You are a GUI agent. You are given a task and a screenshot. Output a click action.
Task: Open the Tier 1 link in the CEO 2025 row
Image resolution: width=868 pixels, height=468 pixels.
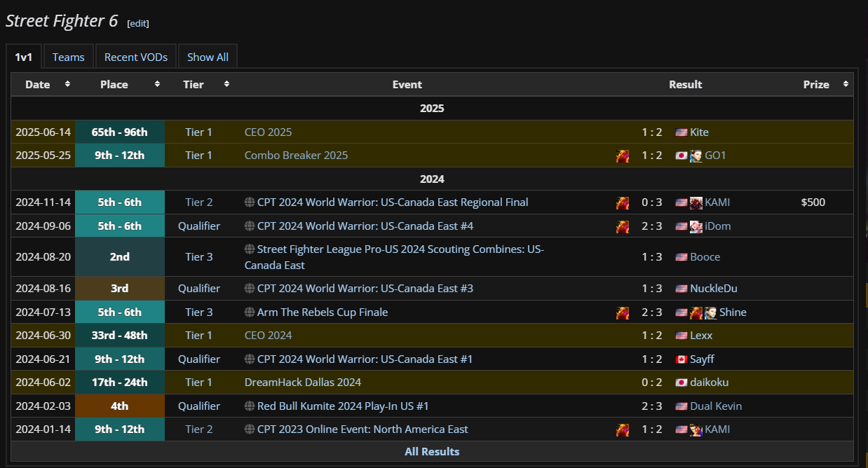(x=199, y=132)
